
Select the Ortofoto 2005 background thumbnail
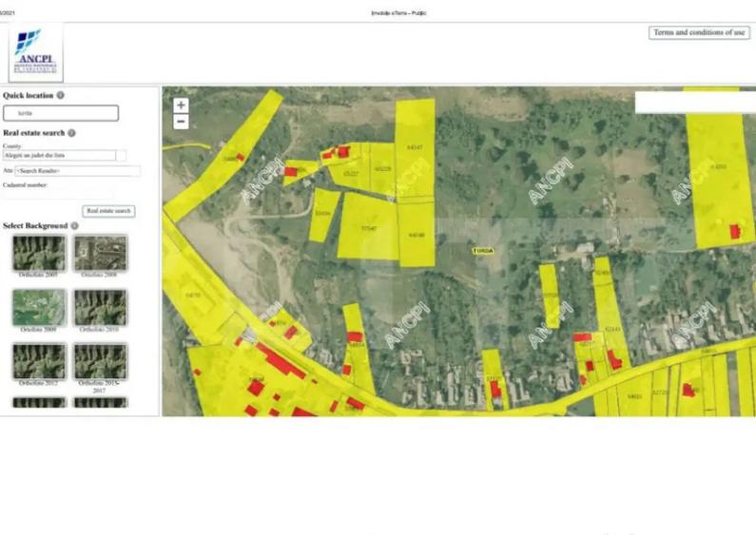pyautogui.click(x=39, y=253)
